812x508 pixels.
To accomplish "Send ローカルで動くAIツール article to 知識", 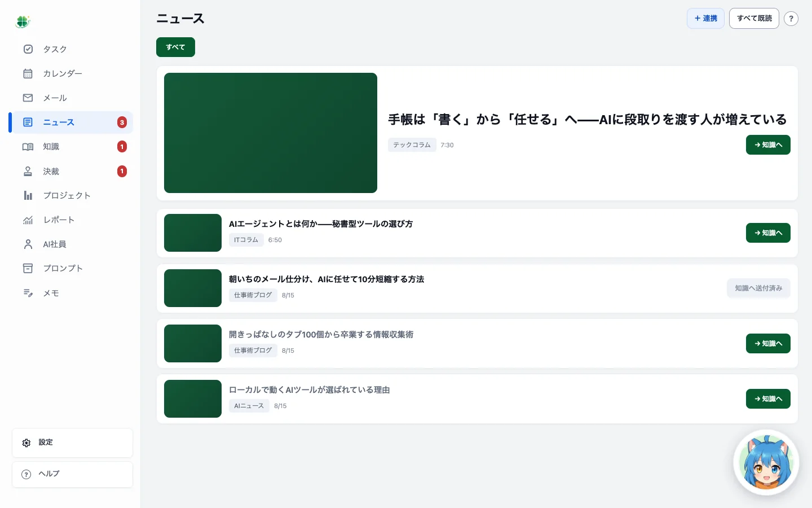I will pos(768,399).
